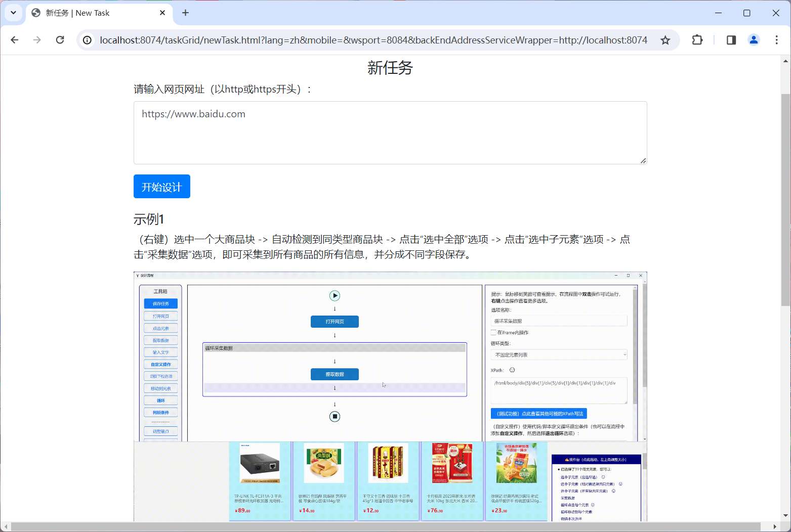Click the stop icon below the flowchart

tap(335, 416)
